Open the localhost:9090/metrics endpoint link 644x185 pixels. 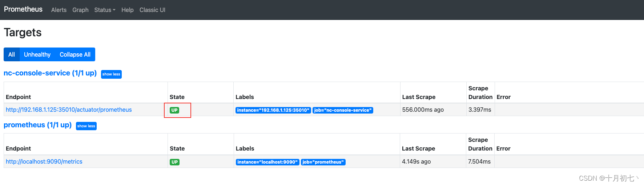point(44,161)
